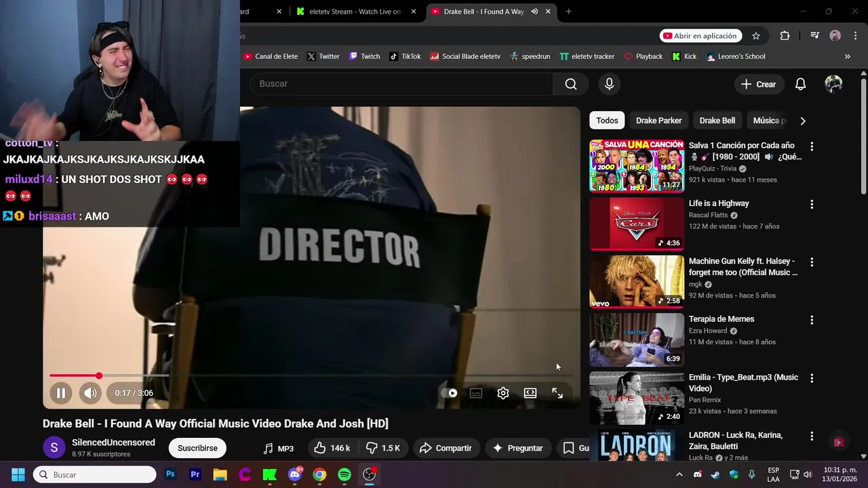Image resolution: width=868 pixels, height=488 pixels.
Task: Pause the YouTube video
Action: tap(60, 393)
